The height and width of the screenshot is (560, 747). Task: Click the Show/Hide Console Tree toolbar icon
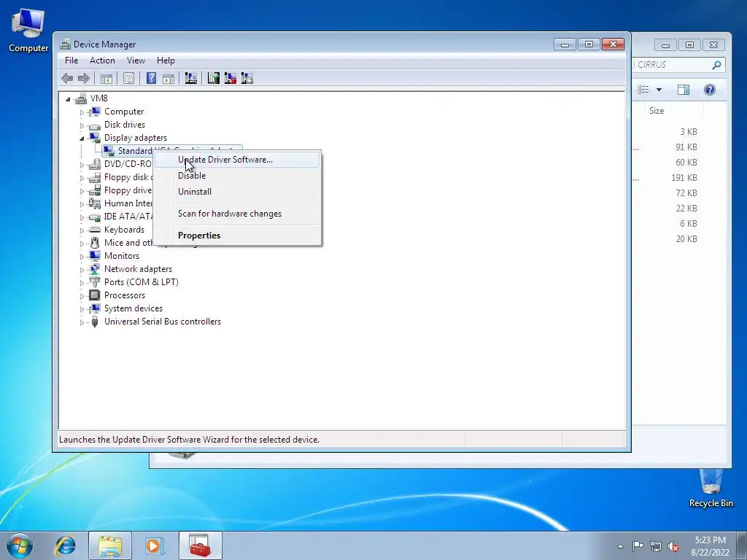pos(107,79)
